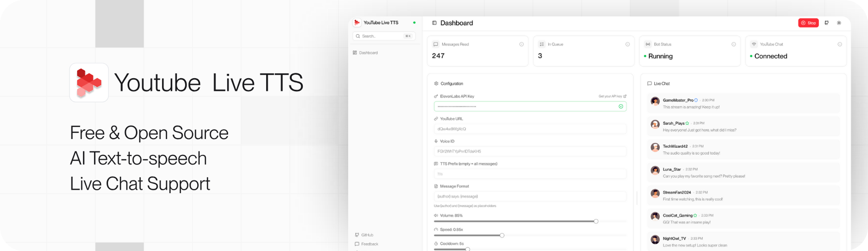Click the Messages Read chat bubble icon
Screen dimensions: 868x251
pos(436,44)
